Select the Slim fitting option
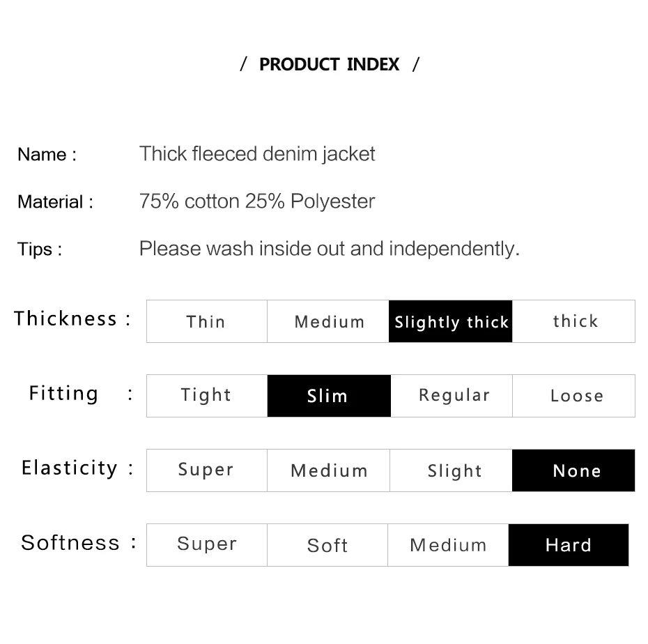 pos(329,396)
